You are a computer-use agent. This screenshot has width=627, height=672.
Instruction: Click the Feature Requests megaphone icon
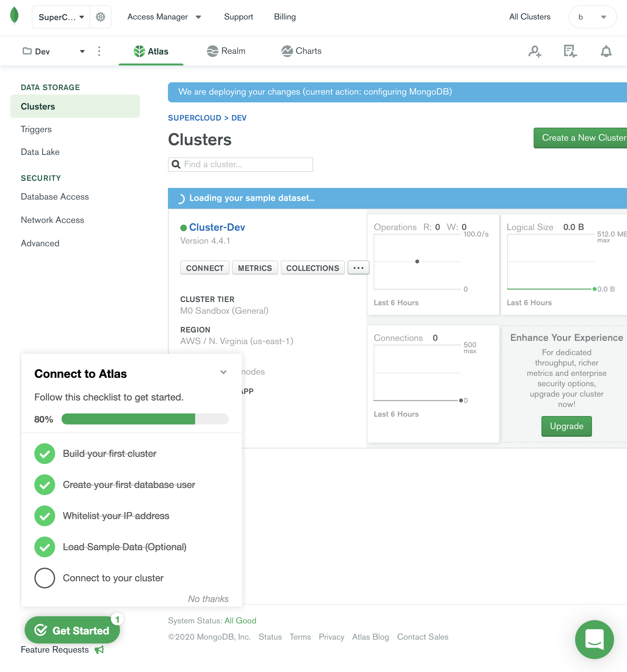click(100, 650)
